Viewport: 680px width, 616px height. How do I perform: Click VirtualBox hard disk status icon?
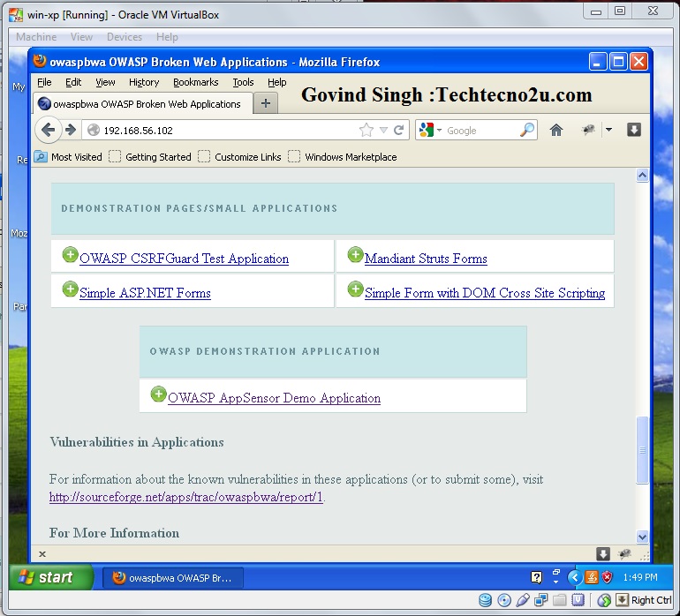point(486,600)
